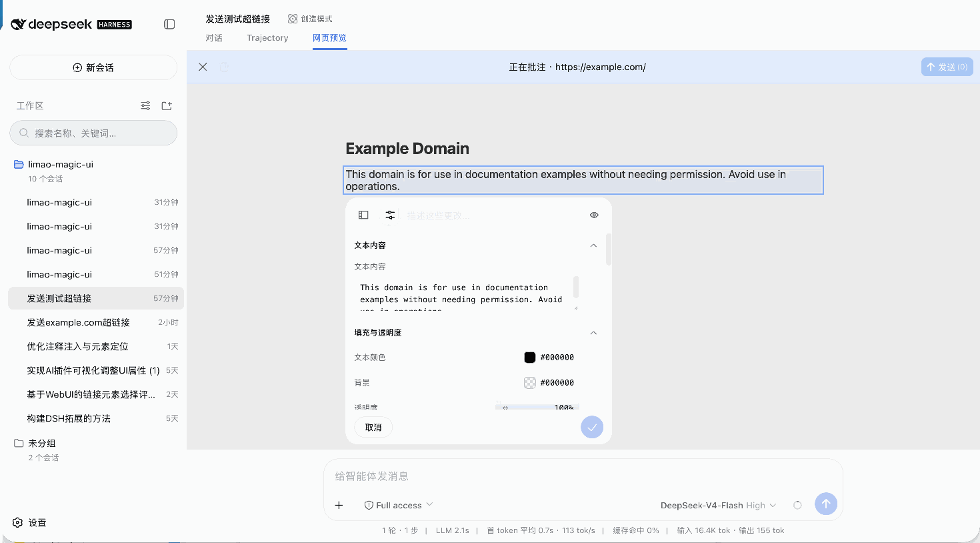The width and height of the screenshot is (980, 543).
Task: Select the highlighted paragraph in web preview
Action: [583, 180]
